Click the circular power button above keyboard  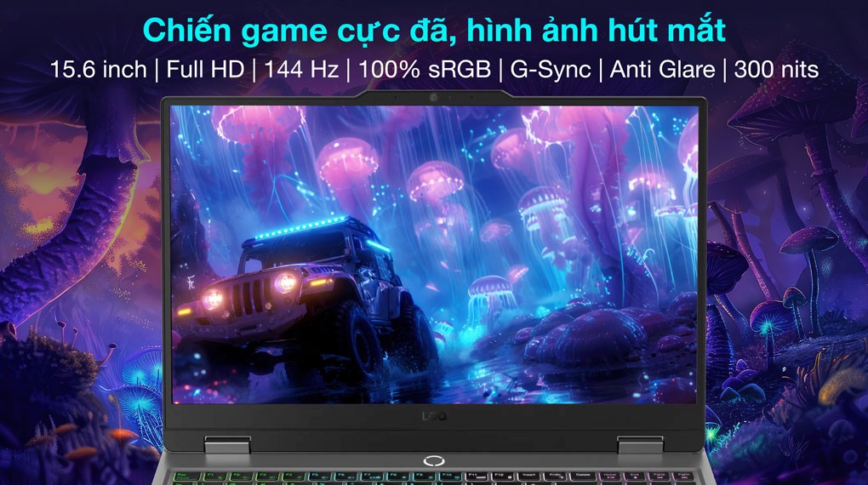pos(434,460)
